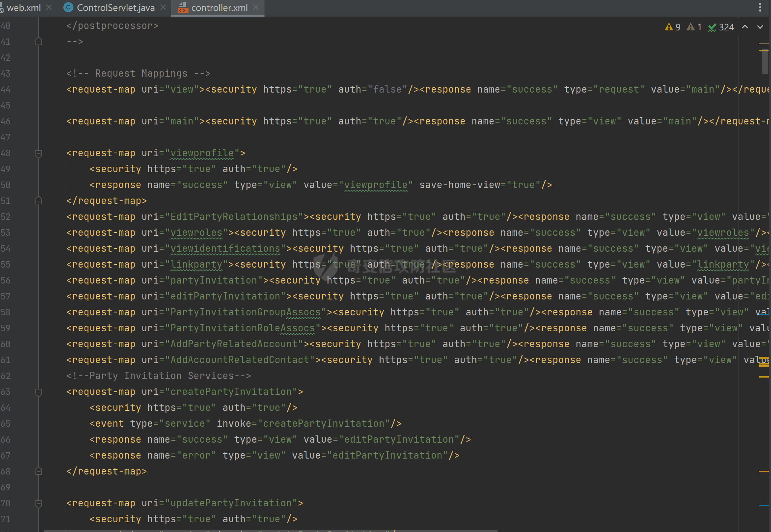This screenshot has width=771, height=532.
Task: Click 'updatePartyInvitation' uri on line 70
Action: (x=231, y=503)
